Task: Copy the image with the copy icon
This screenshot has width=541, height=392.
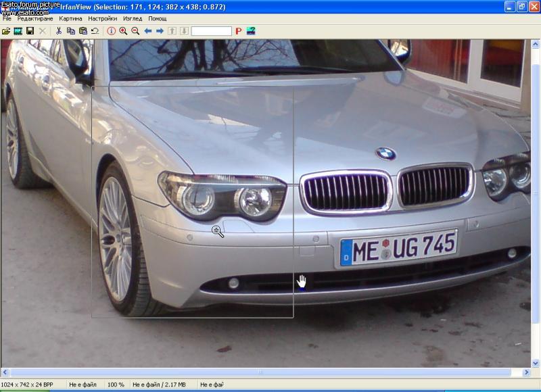Action: pyautogui.click(x=71, y=31)
